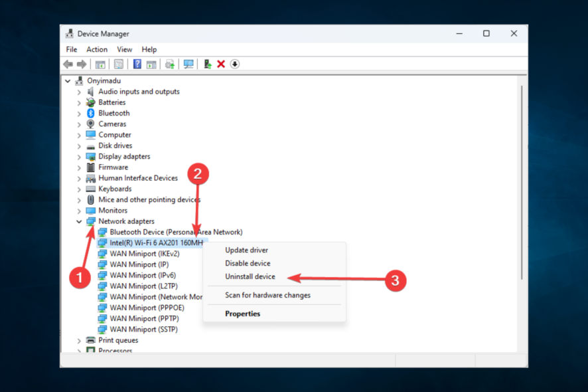Click the monitor icon beside Computer

[x=91, y=134]
